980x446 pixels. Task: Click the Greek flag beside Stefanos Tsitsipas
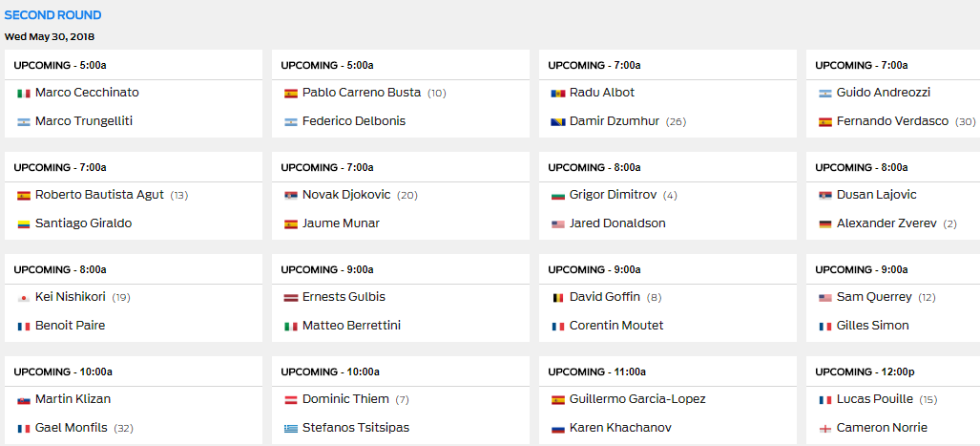tap(291, 429)
